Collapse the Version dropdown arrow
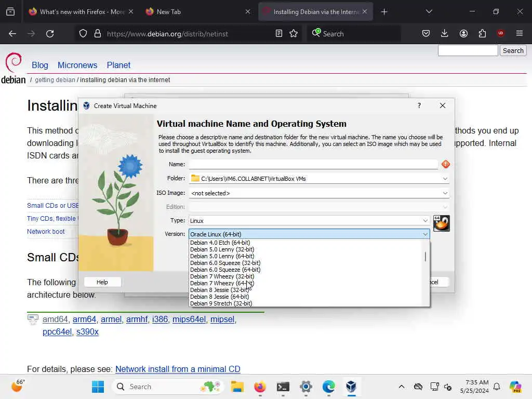Viewport: 532px width, 399px height. (x=425, y=234)
